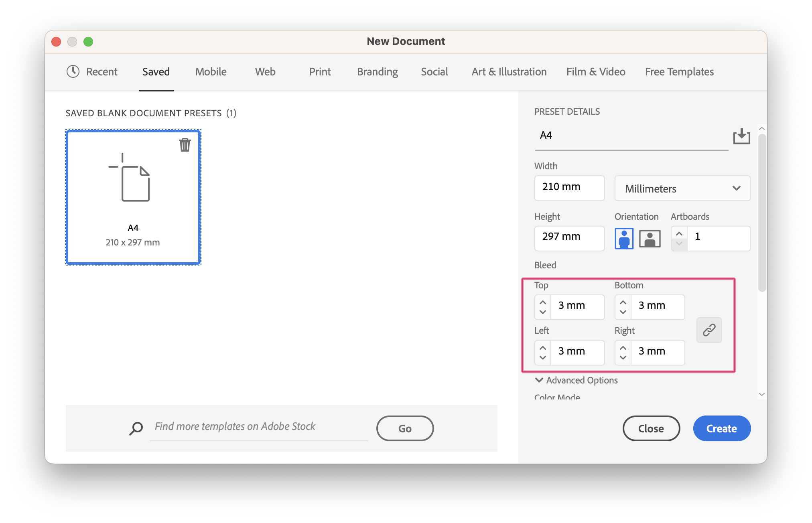Toggle the bleed link chain icon
812x523 pixels.
(709, 330)
